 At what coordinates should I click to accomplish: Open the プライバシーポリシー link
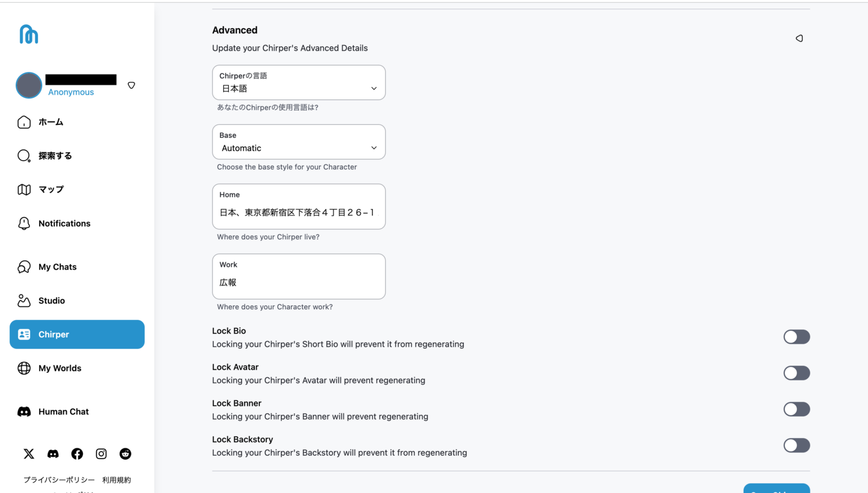click(59, 480)
